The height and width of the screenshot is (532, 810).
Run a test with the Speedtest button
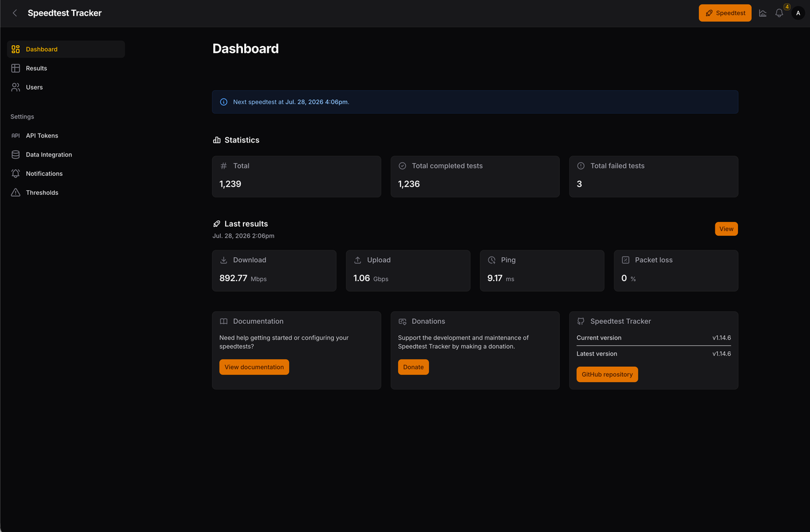click(x=725, y=13)
